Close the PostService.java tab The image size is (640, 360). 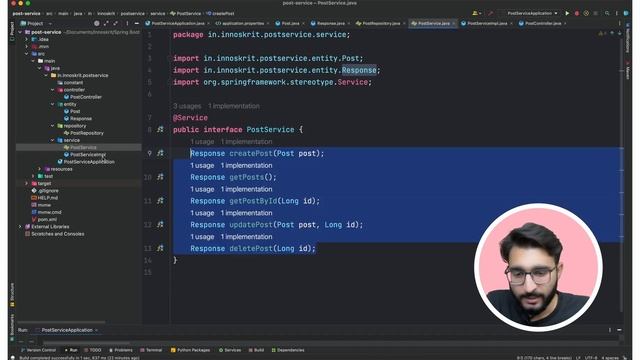(x=454, y=23)
